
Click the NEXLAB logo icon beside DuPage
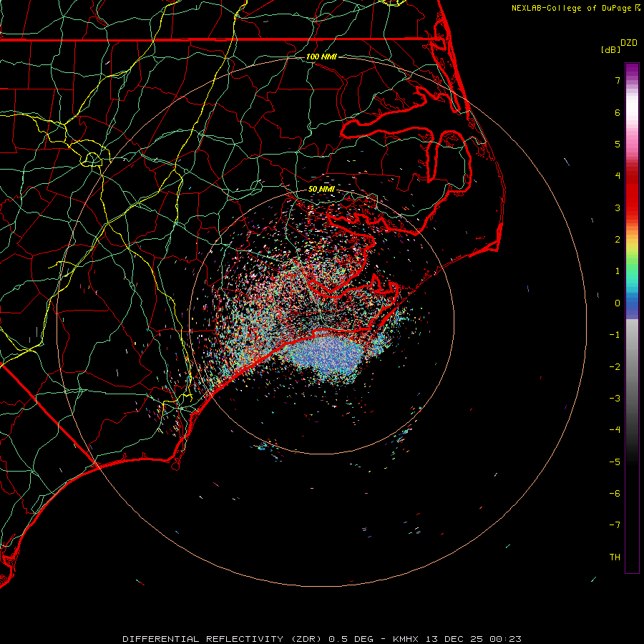(638, 8)
